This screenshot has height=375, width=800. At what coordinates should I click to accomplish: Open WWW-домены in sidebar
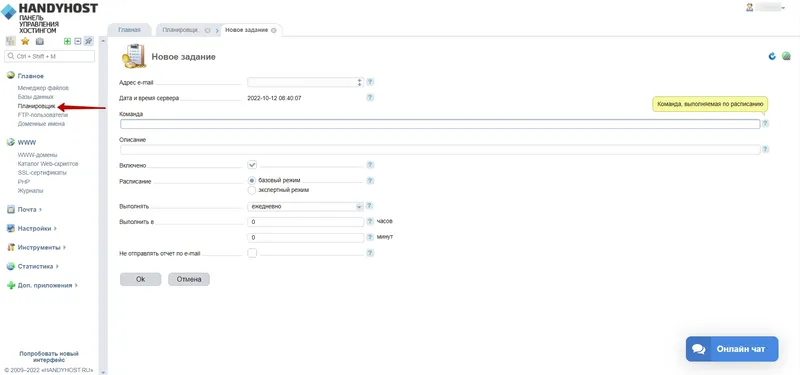(x=38, y=155)
